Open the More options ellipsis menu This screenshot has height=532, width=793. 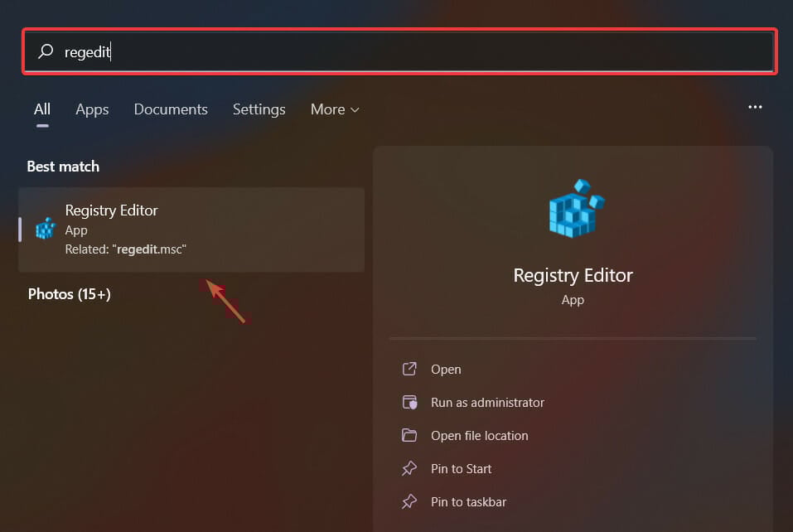coord(755,107)
